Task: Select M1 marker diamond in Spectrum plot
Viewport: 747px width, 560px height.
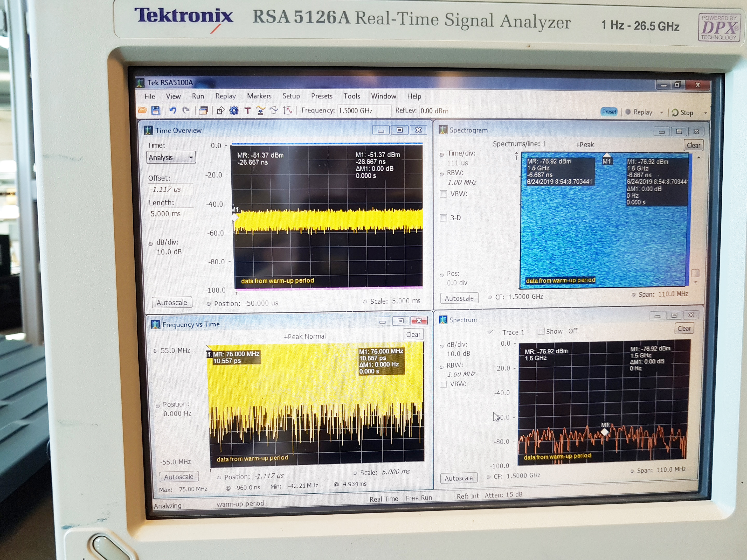Action: click(x=605, y=432)
